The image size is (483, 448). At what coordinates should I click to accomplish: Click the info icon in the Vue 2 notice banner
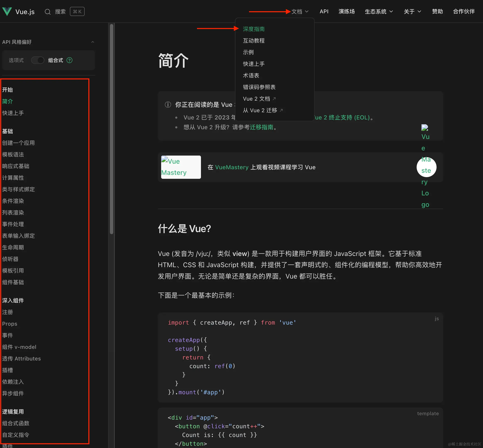point(168,105)
